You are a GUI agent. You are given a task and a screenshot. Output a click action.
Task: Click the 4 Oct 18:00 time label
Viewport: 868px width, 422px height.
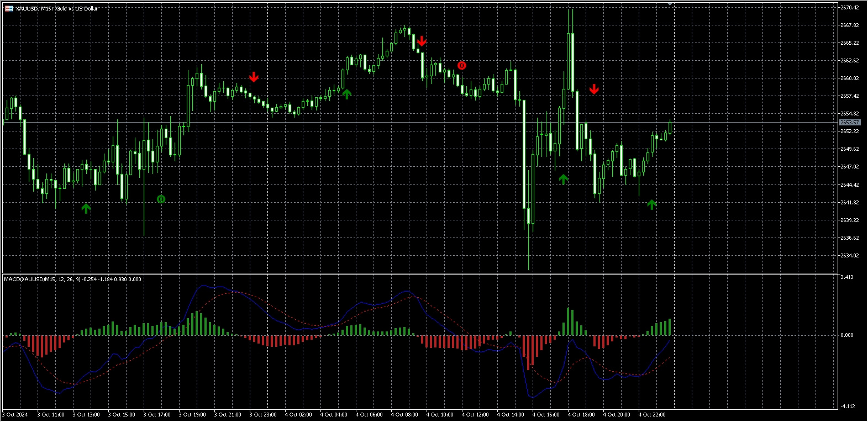581,414
